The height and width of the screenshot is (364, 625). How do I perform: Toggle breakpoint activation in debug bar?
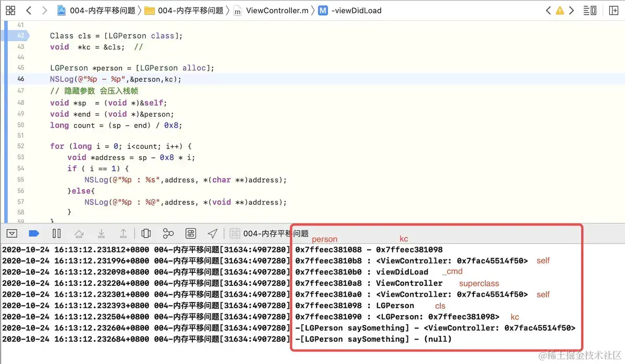(x=34, y=233)
